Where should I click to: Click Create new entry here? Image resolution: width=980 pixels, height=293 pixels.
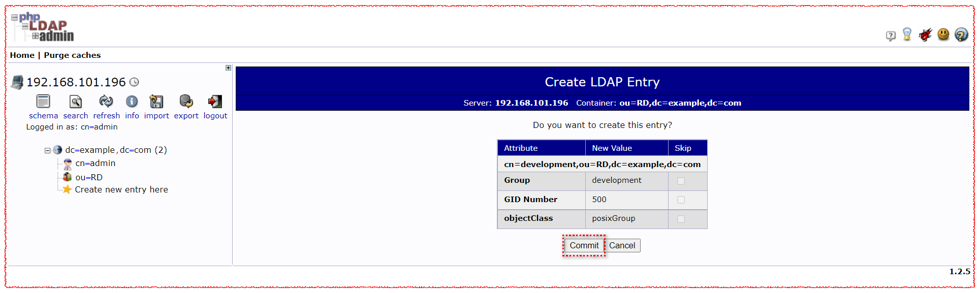coord(121,189)
